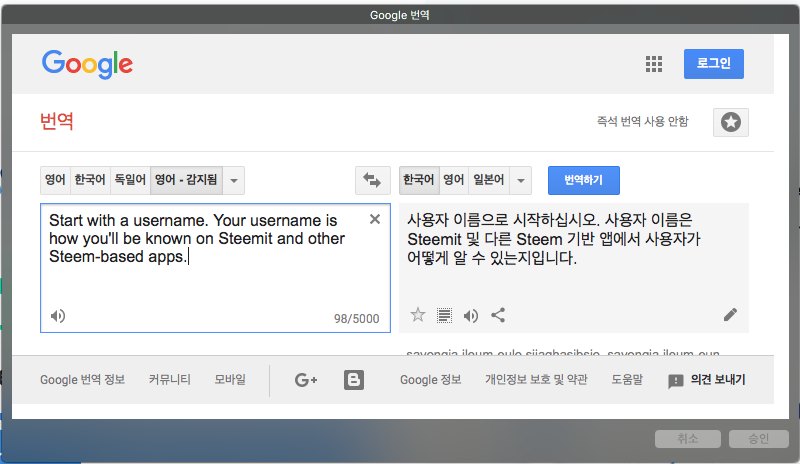Image resolution: width=800 pixels, height=464 pixels.
Task: Click the 98/5000 character counter
Action: [x=357, y=319]
